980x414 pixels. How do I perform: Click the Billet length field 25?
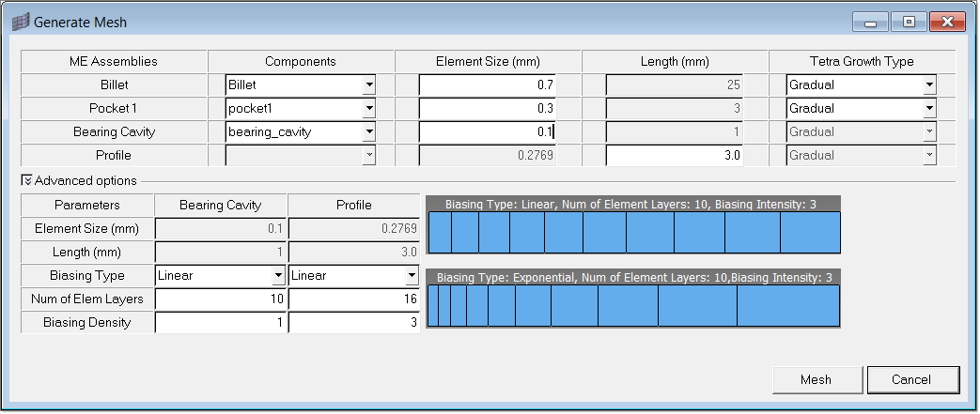tap(675, 84)
